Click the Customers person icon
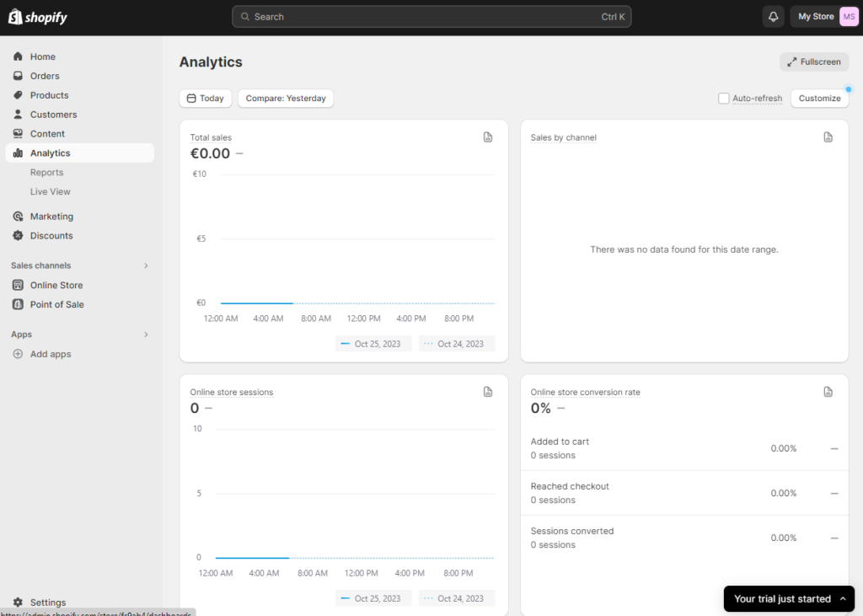863x616 pixels. [x=18, y=114]
